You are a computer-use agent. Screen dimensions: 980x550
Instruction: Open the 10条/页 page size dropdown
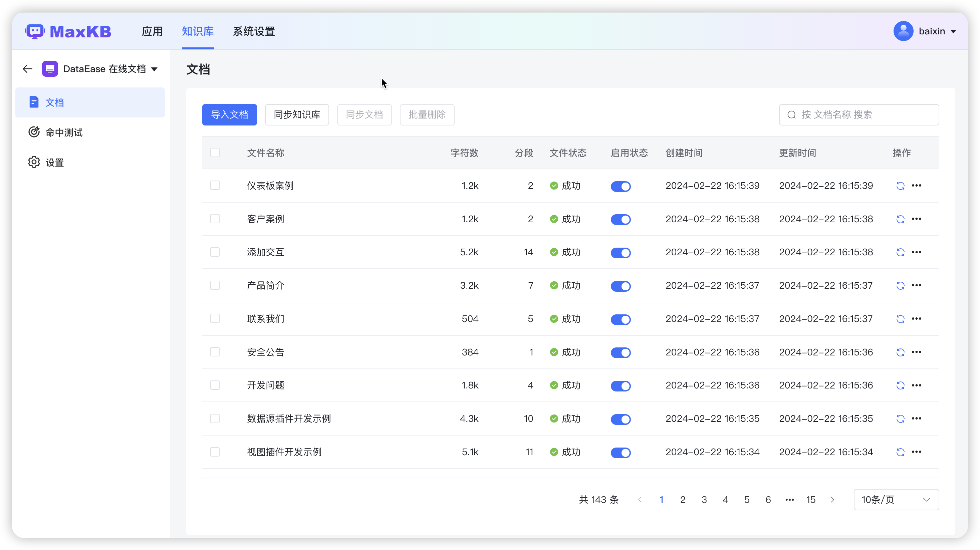(x=896, y=499)
